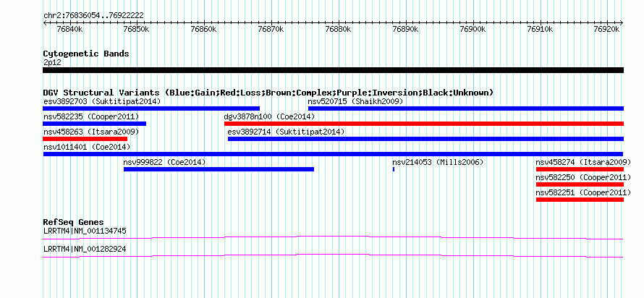Click the blue esv3892703 gain bar
This screenshot has width=644, height=298.
click(151, 108)
